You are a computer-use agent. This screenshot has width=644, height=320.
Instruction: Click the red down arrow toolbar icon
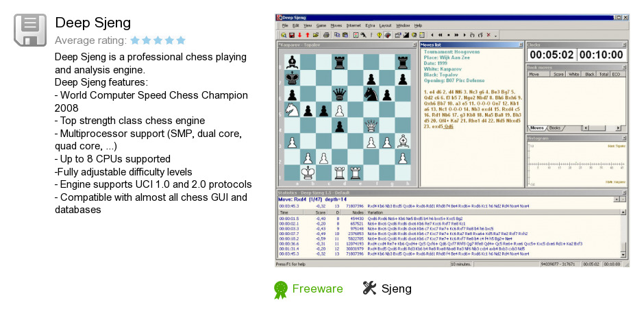click(x=300, y=35)
